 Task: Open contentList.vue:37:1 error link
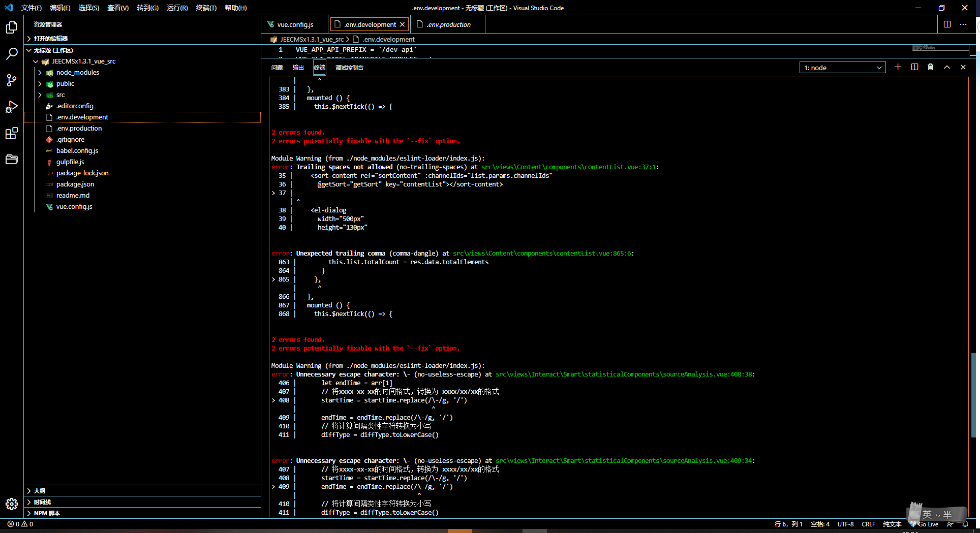[x=569, y=167]
